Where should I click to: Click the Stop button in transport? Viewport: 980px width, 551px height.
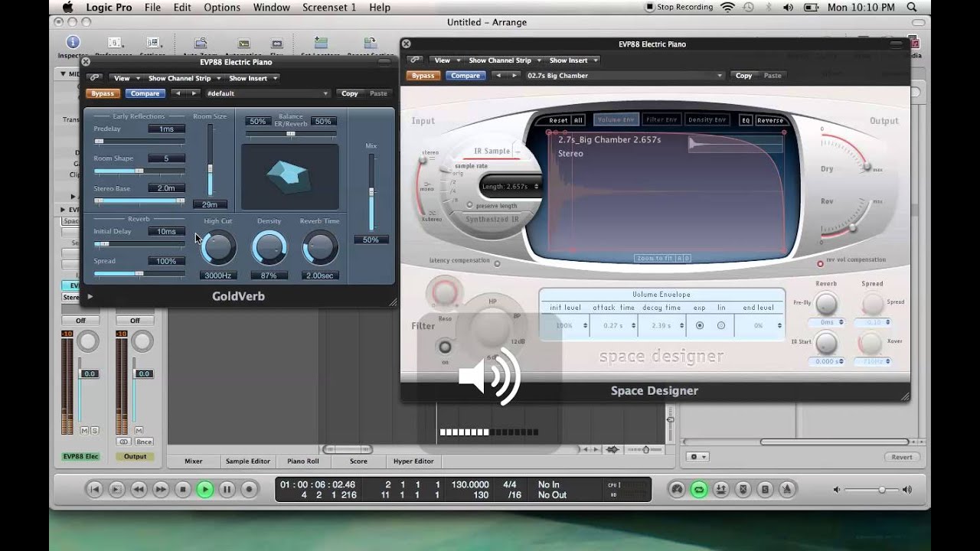(182, 489)
